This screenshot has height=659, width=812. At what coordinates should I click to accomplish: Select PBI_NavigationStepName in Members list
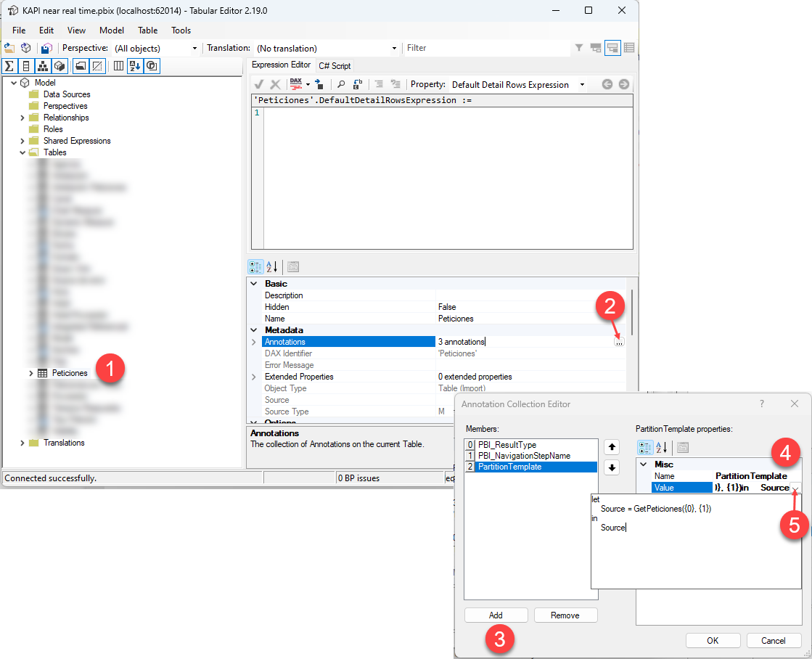point(524,456)
